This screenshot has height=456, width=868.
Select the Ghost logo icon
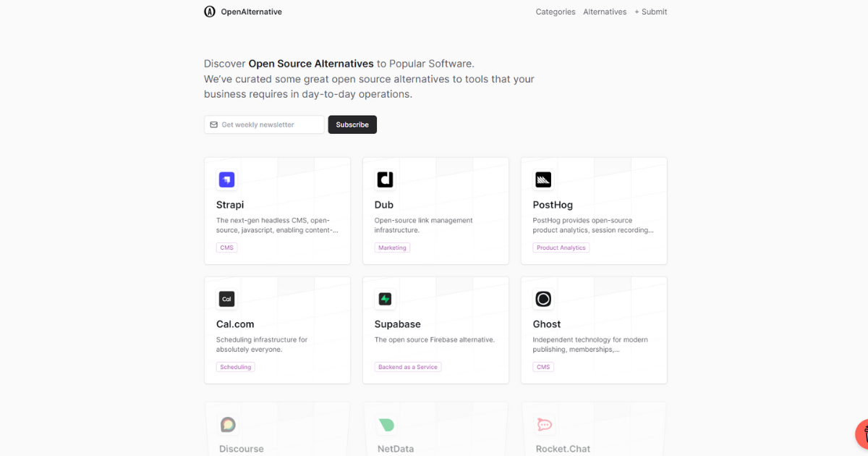tap(543, 299)
